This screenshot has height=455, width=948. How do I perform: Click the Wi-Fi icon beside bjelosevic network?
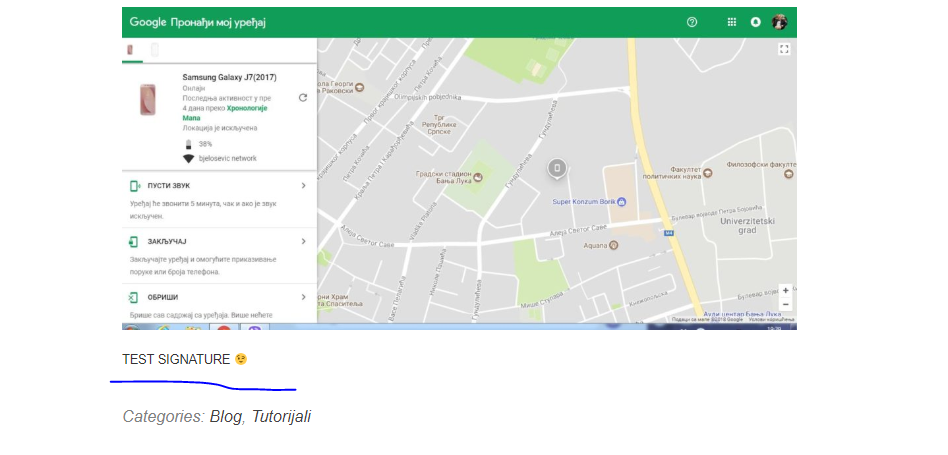pos(189,159)
